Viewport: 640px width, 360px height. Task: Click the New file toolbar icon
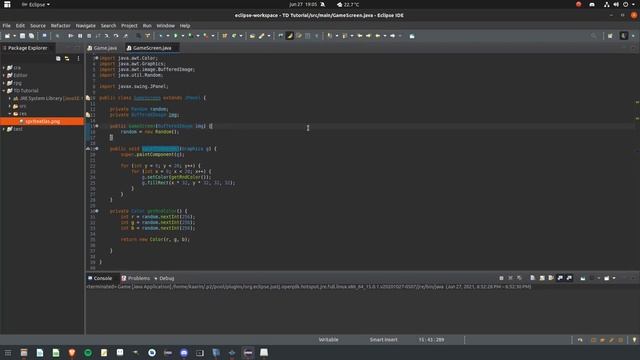tap(7, 36)
